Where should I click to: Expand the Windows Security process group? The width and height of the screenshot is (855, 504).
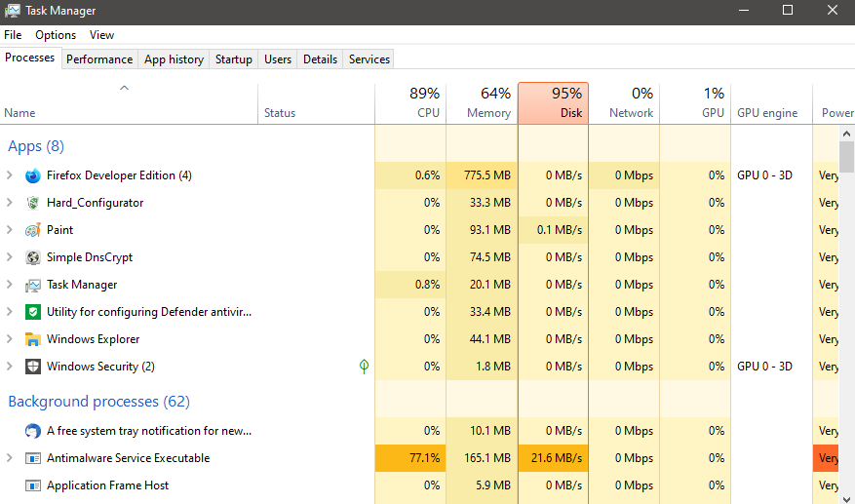point(10,367)
